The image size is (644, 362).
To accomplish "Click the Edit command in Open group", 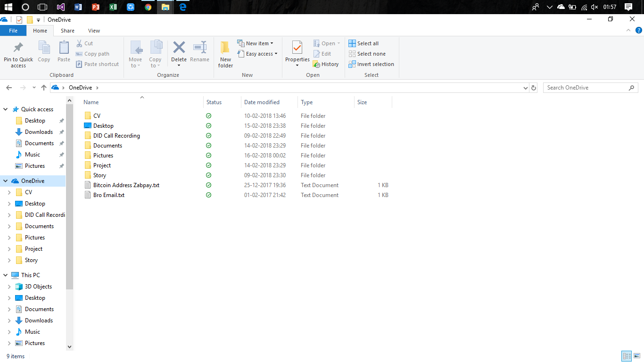I will [x=322, y=54].
